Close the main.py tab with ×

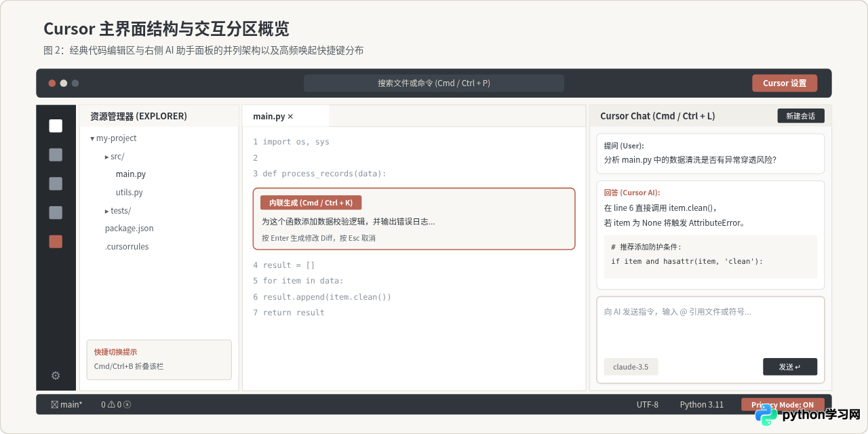(290, 117)
